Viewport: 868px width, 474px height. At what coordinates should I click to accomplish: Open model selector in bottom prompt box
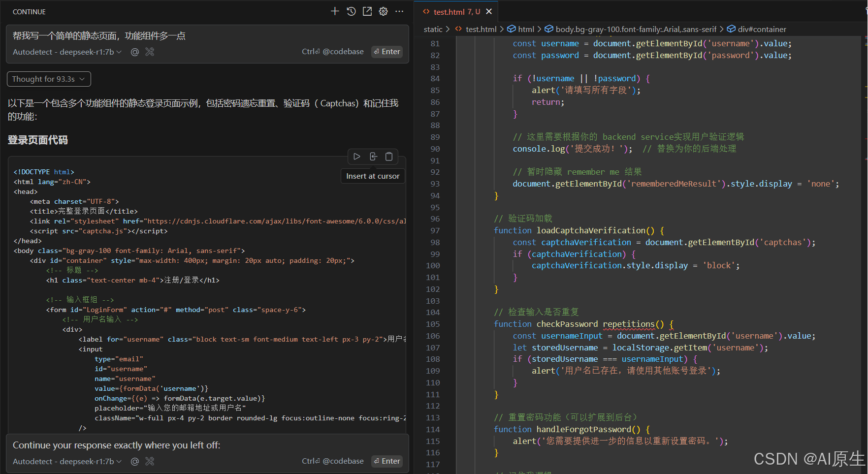click(x=67, y=461)
